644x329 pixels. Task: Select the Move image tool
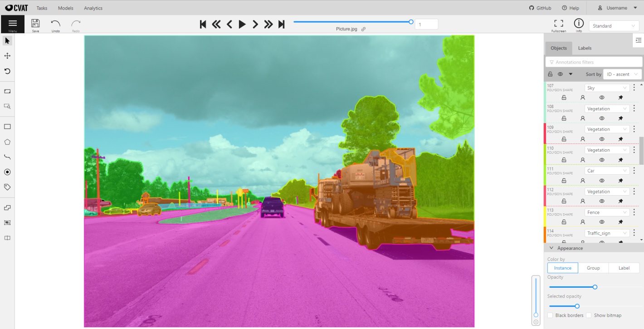[7, 56]
